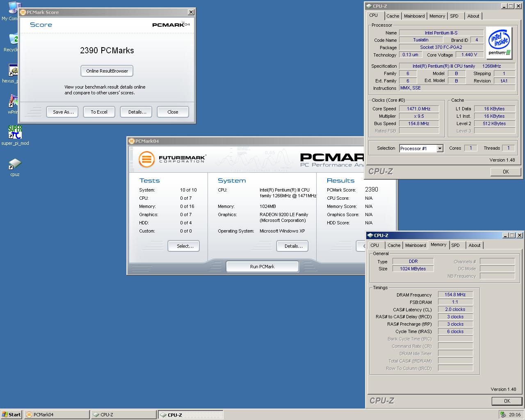Click the System 10 of 10 tests row
This screenshot has width=525, height=420.
pyautogui.click(x=168, y=190)
